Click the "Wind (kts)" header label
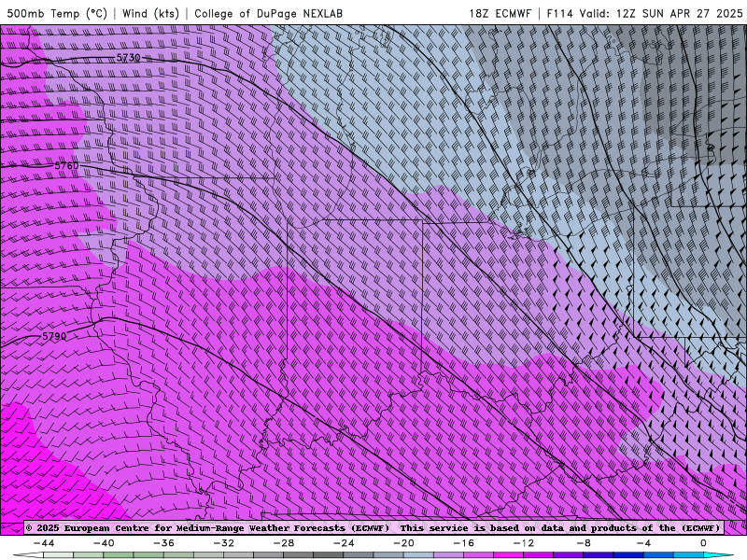The height and width of the screenshot is (560, 747). point(150,13)
